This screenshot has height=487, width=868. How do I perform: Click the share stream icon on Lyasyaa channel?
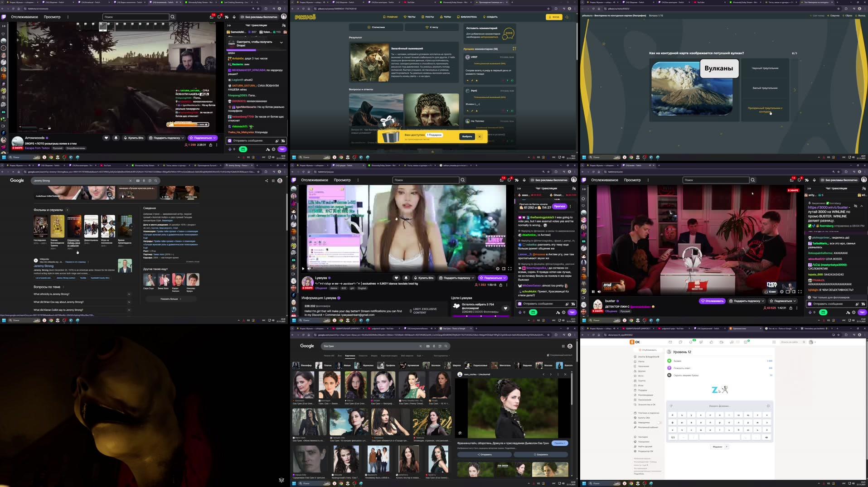click(x=501, y=284)
